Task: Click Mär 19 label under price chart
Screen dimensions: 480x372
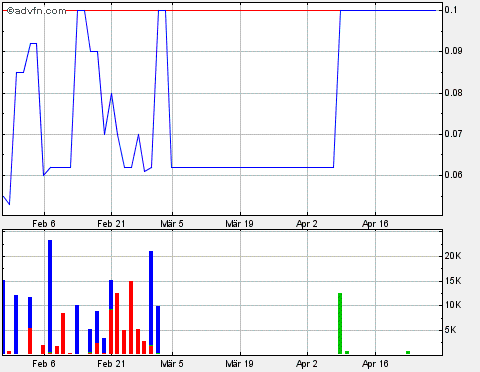Action: coord(239,224)
